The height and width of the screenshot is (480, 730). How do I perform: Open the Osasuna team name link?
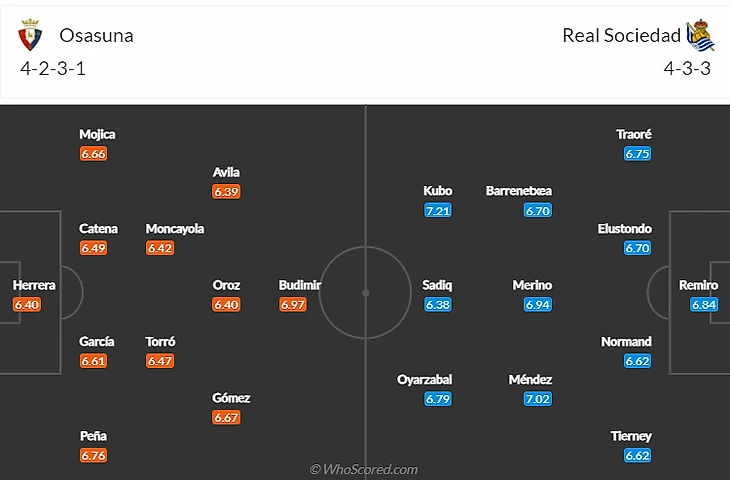click(x=96, y=35)
